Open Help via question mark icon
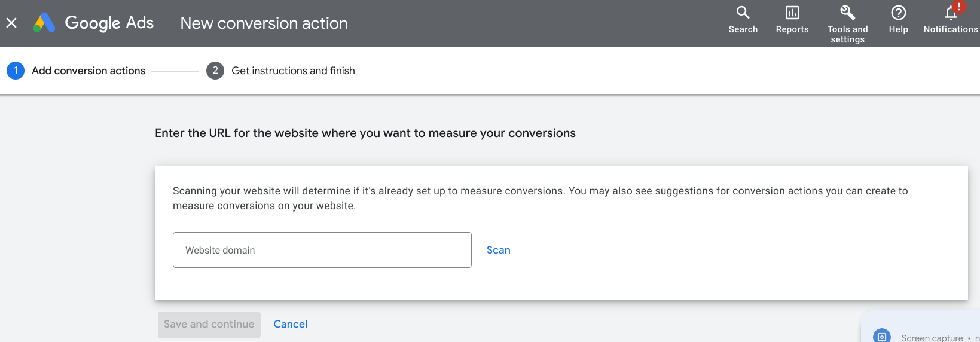The width and height of the screenshot is (980, 342). [898, 13]
